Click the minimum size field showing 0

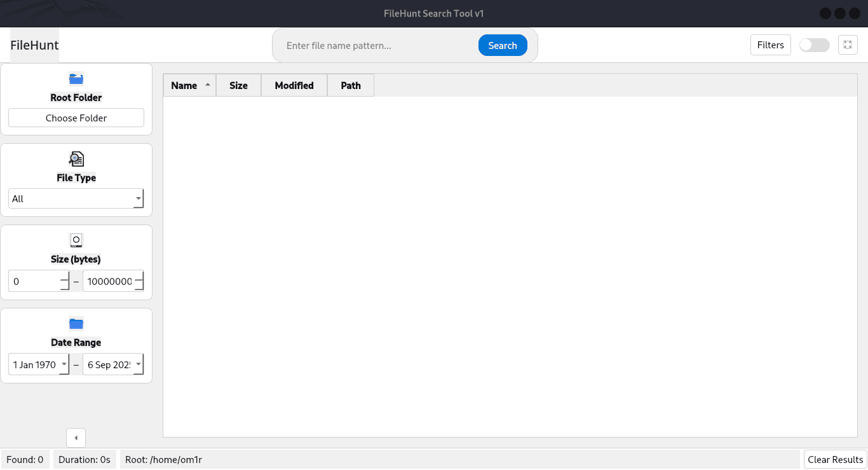[39, 281]
